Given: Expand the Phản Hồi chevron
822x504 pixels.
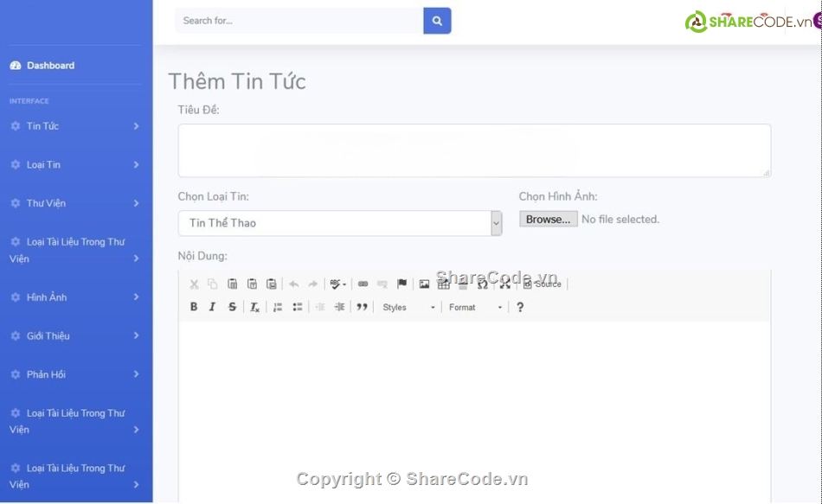Looking at the screenshot, I should point(137,374).
